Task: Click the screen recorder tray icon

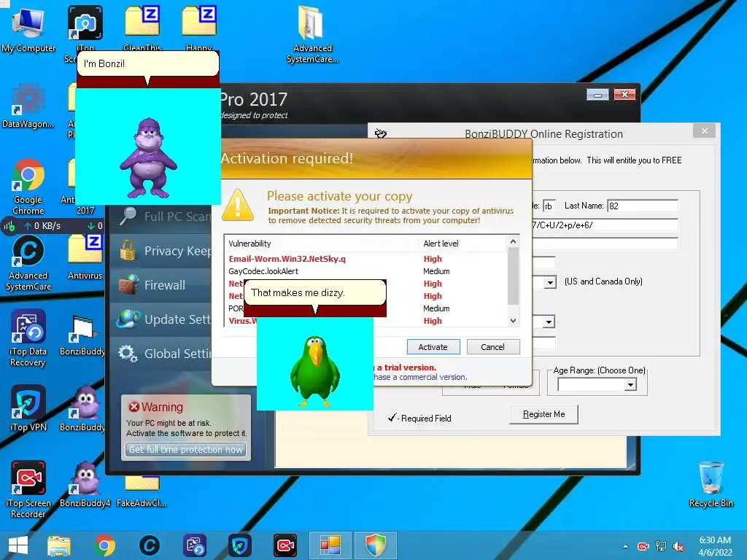Action: coord(643,546)
